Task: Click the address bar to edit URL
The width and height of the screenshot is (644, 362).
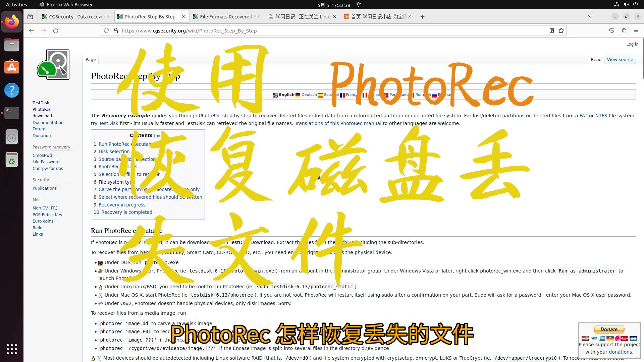Action: 302,31
